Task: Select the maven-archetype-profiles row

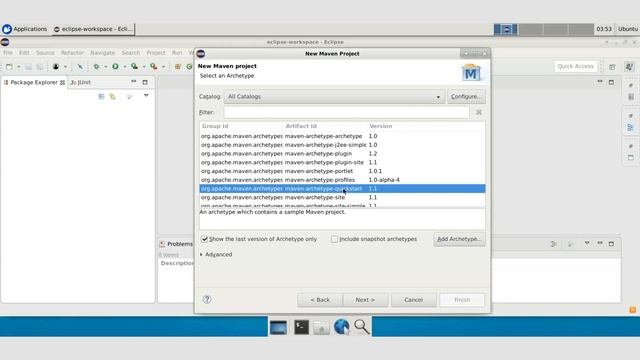Action: (x=342, y=180)
